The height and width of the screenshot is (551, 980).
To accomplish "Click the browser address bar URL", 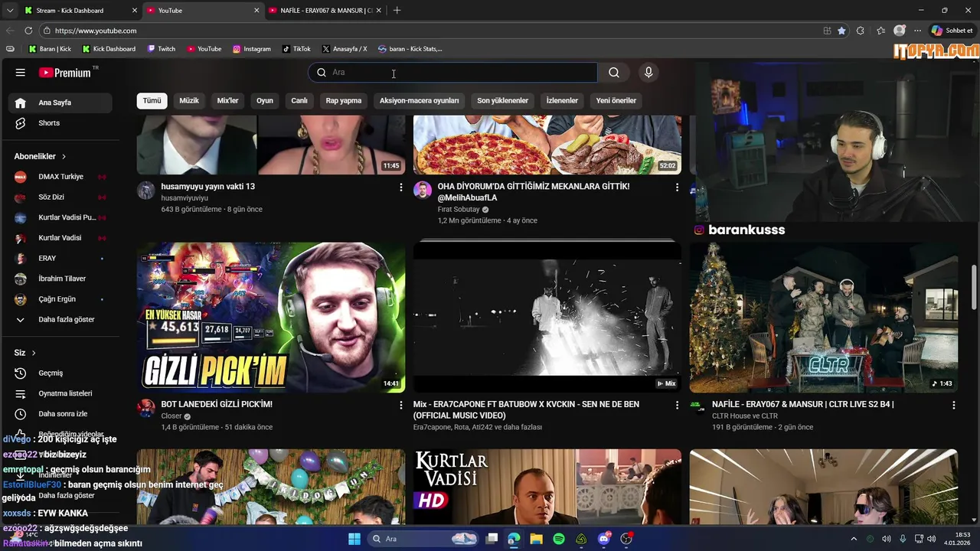I will [x=96, y=31].
